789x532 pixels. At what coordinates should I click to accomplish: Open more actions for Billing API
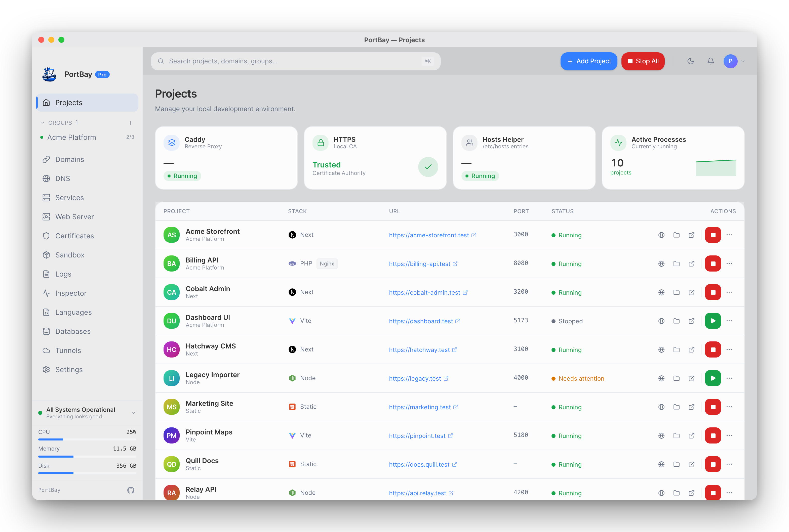coord(729,264)
